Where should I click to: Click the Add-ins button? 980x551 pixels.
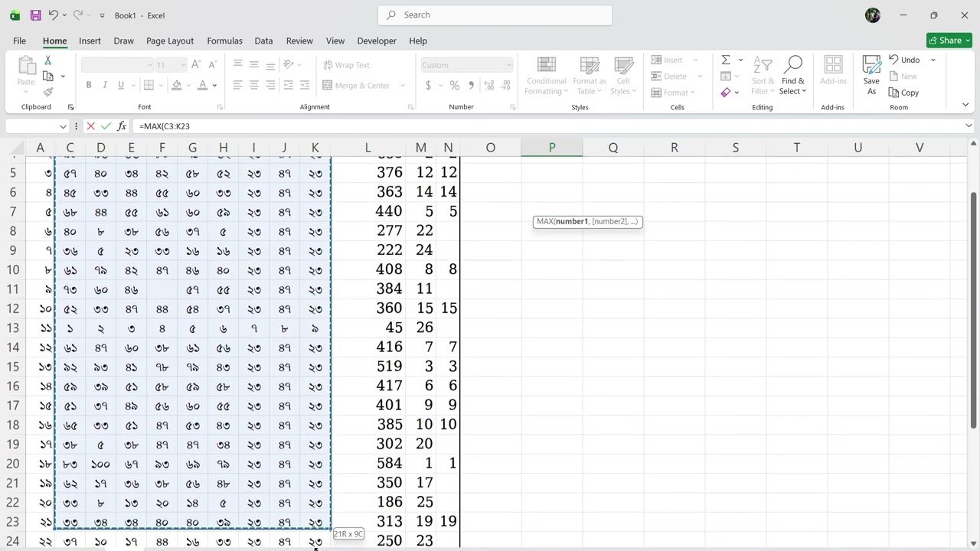tap(833, 70)
